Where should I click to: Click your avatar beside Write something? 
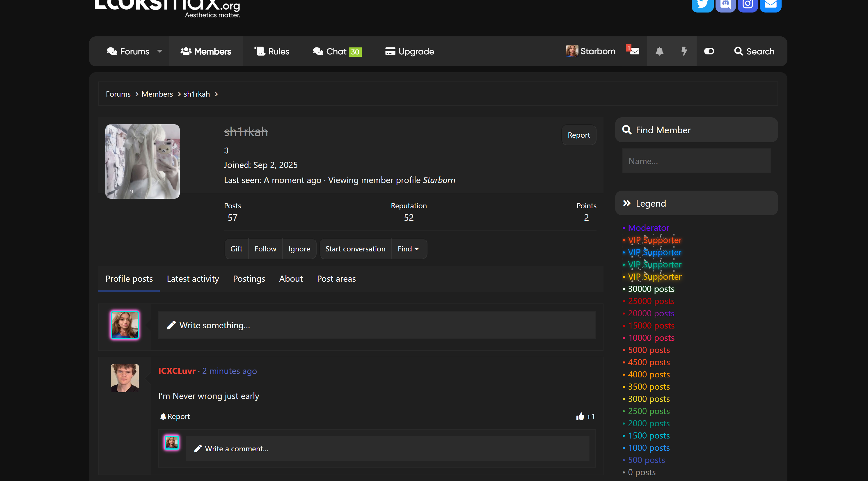tap(125, 325)
